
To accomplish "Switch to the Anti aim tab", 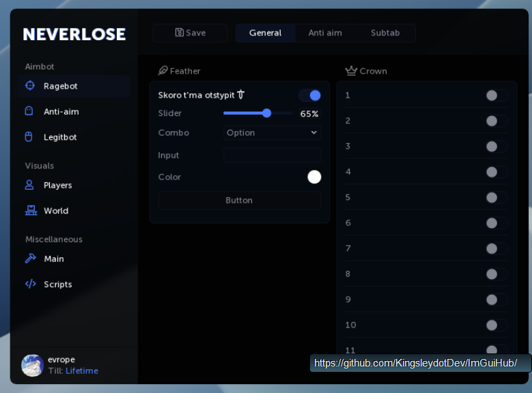I will tap(325, 33).
